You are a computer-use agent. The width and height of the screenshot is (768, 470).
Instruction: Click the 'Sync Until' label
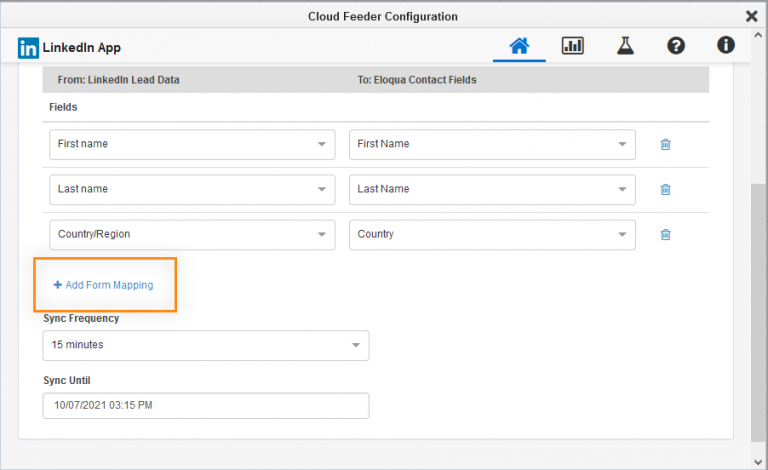point(67,380)
